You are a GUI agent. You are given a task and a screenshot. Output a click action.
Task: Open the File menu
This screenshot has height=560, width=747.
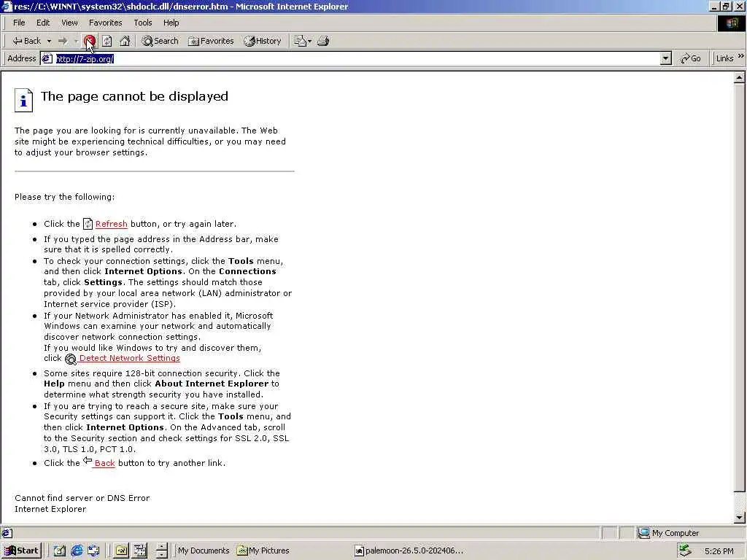tap(19, 23)
